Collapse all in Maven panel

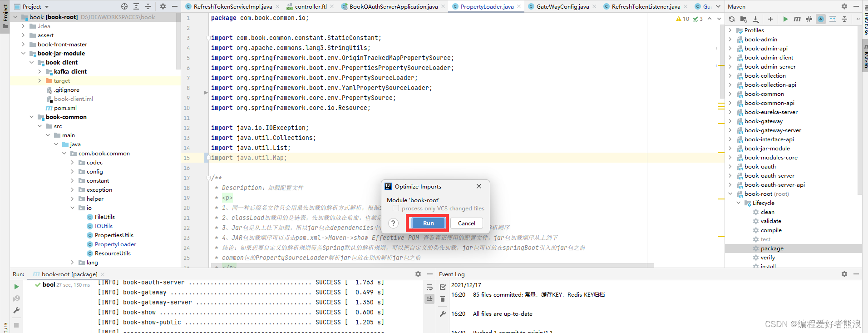click(x=844, y=19)
